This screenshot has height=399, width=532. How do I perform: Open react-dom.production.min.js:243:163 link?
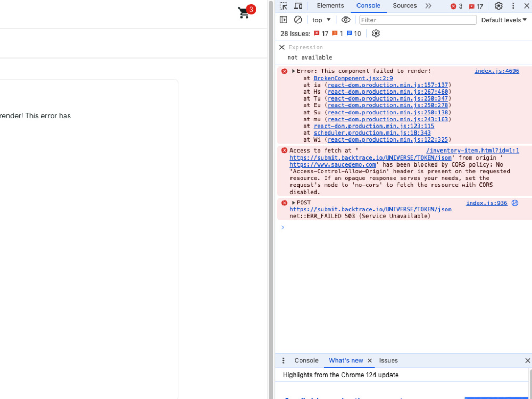click(x=388, y=119)
